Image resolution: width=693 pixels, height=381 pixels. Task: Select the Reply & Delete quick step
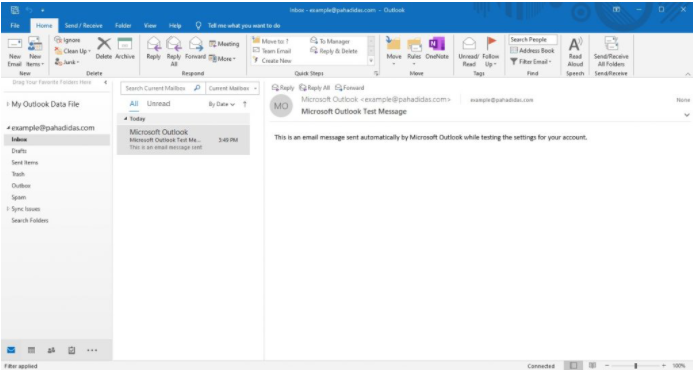pyautogui.click(x=334, y=51)
